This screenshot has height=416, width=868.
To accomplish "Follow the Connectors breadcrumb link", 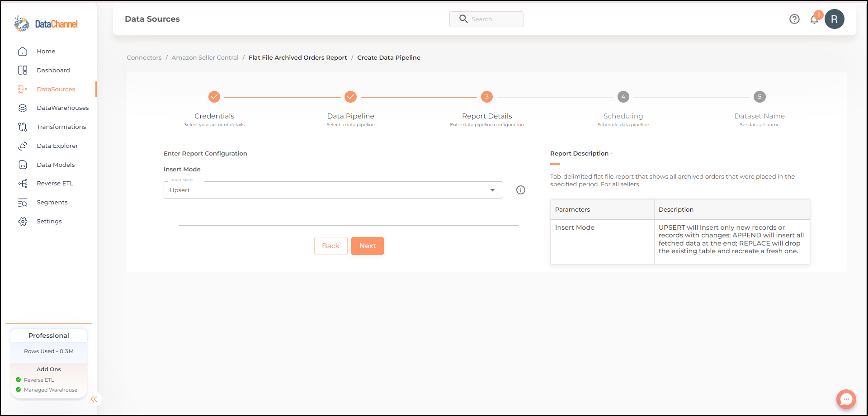I will pos(144,58).
